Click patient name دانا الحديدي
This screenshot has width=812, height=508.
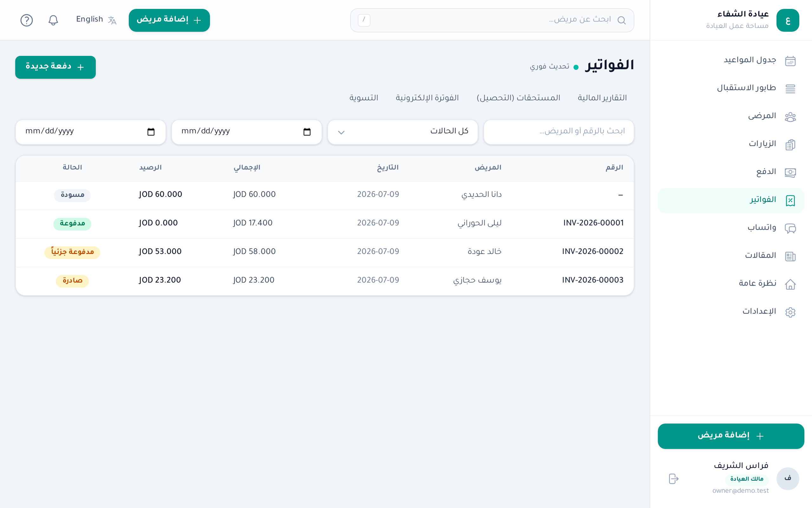[x=481, y=195]
